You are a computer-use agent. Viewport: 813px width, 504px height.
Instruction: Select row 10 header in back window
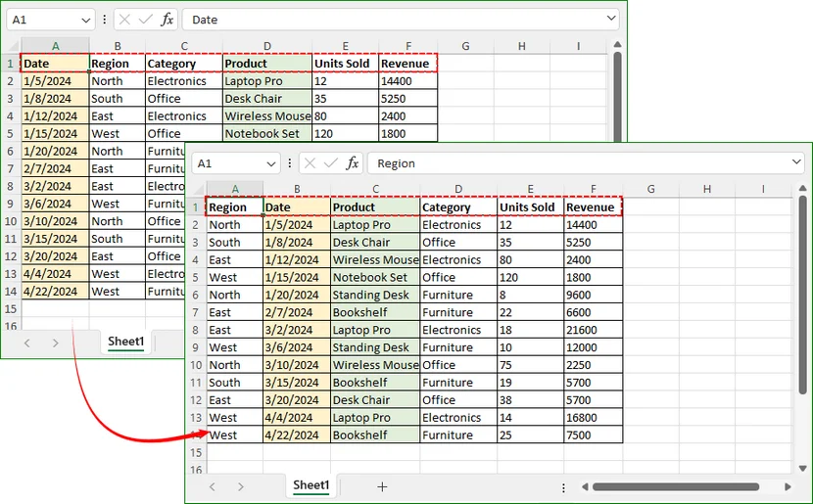[11, 221]
